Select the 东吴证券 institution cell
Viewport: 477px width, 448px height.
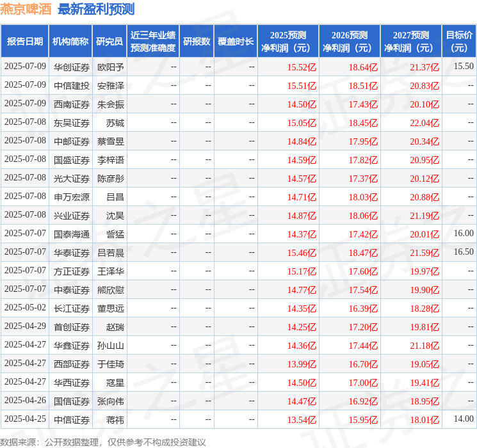point(72,123)
